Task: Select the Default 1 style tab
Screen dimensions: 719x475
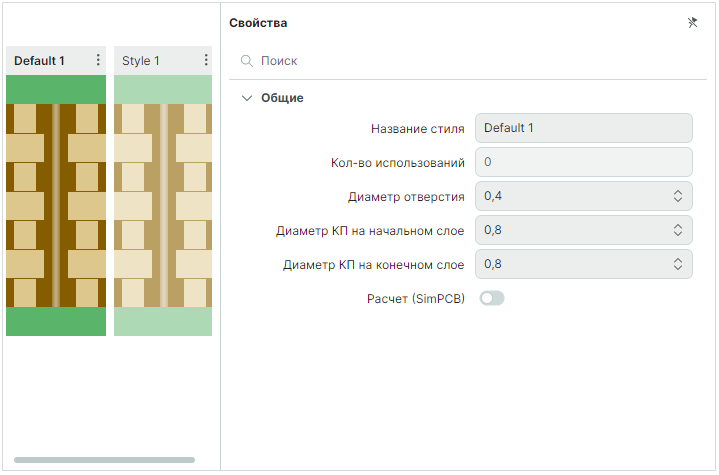Action: coord(40,61)
